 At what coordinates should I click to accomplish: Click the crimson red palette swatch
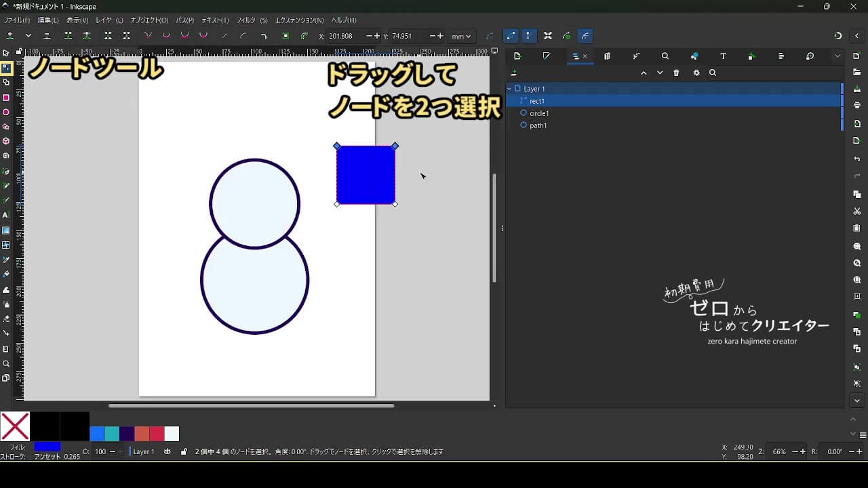click(x=157, y=434)
